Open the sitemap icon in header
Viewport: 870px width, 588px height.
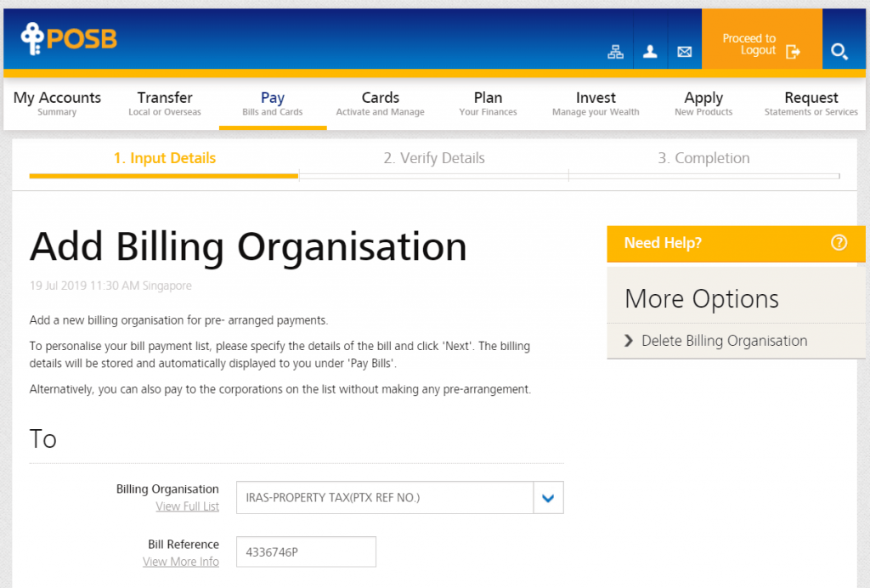[x=615, y=52]
